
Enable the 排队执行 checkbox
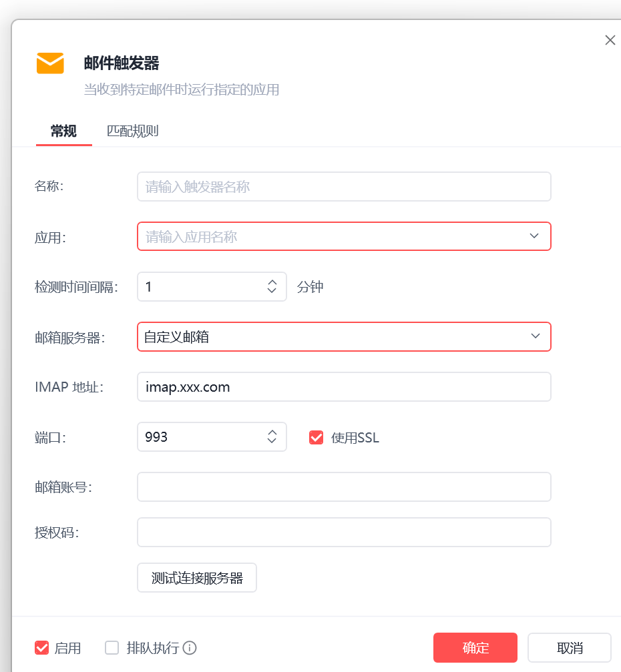click(x=112, y=647)
